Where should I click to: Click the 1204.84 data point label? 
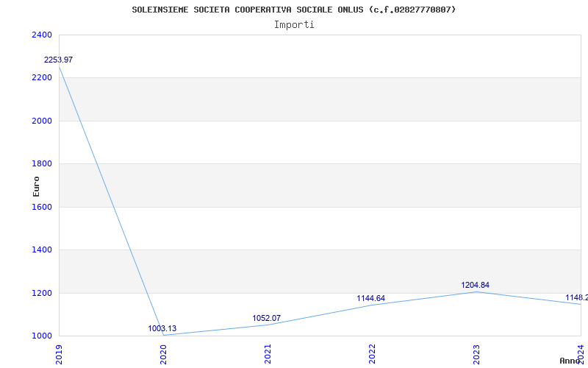[475, 286]
